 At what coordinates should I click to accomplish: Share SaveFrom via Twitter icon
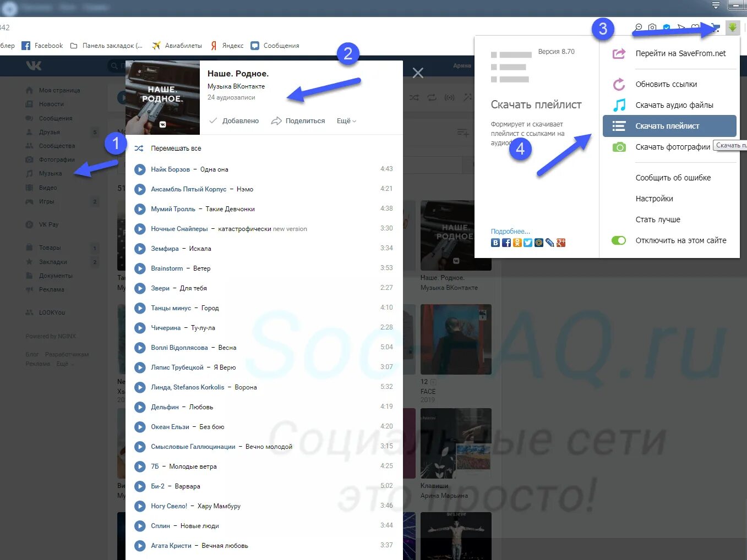click(x=528, y=243)
